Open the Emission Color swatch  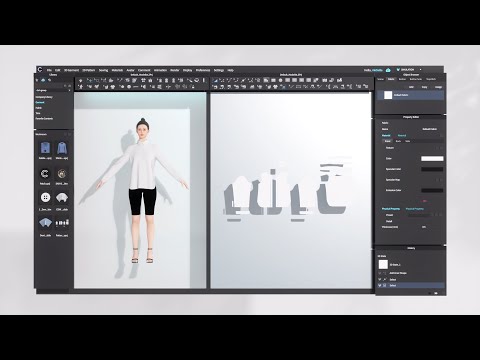tap(432, 190)
